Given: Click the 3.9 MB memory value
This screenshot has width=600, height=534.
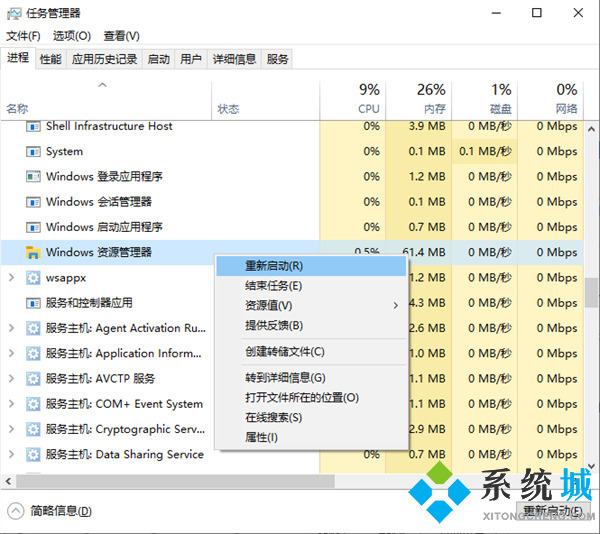Looking at the screenshot, I should tap(427, 126).
